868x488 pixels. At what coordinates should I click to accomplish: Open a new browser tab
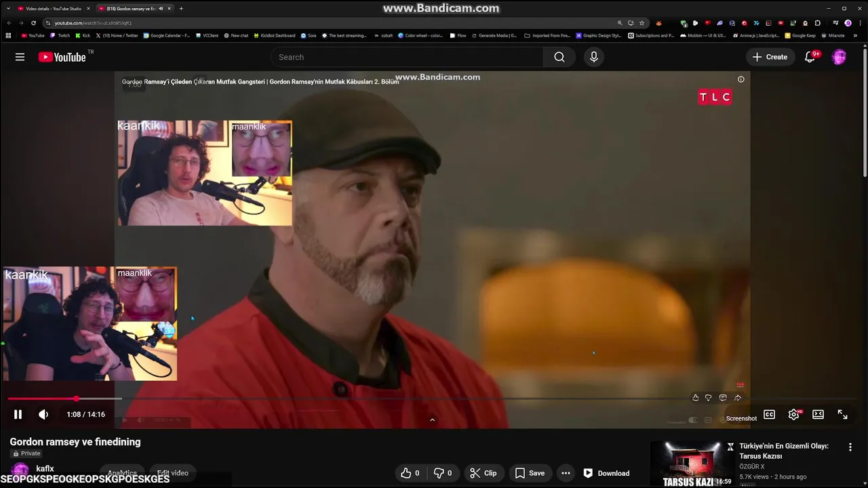pyautogui.click(x=181, y=9)
